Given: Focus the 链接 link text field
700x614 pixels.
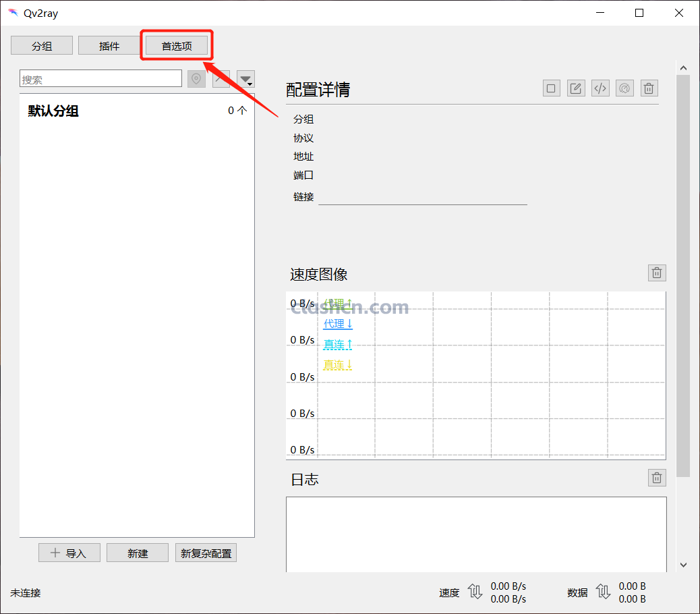Looking at the screenshot, I should [x=423, y=197].
